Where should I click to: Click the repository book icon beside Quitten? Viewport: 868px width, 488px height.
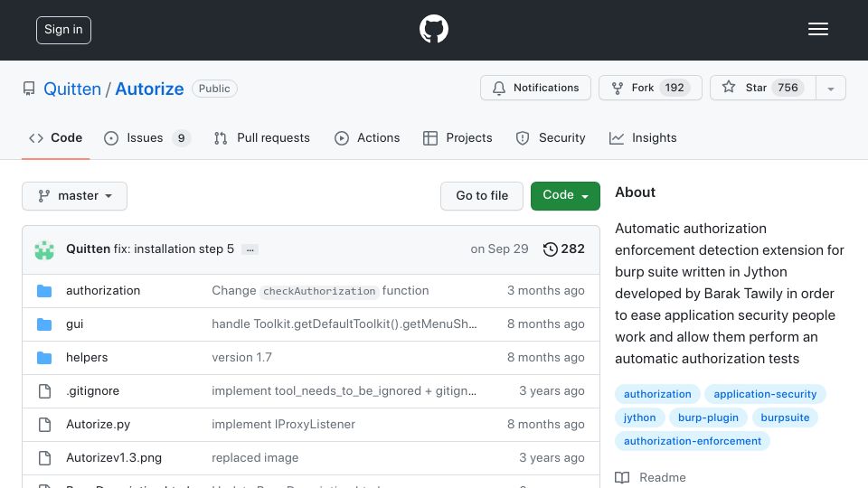(x=29, y=89)
